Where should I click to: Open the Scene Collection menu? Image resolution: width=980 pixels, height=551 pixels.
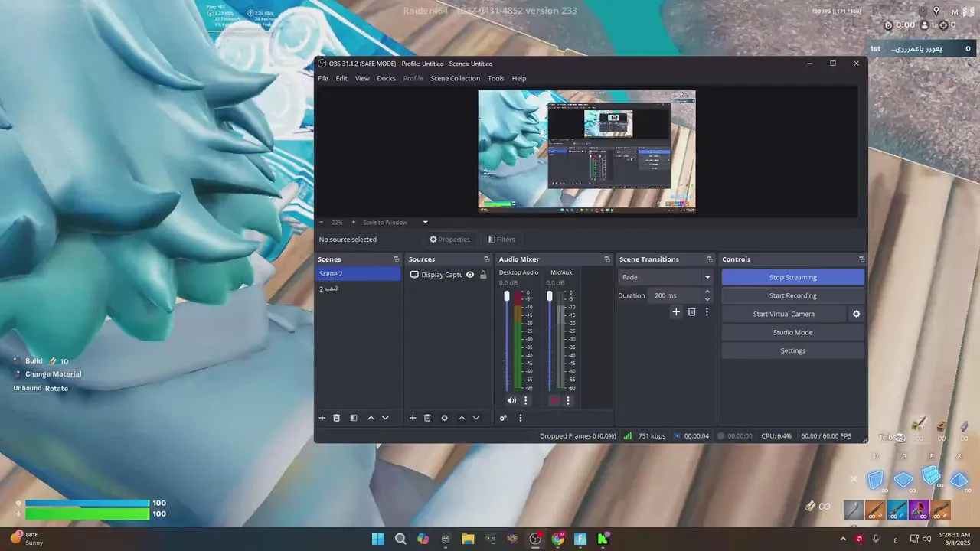pyautogui.click(x=455, y=78)
